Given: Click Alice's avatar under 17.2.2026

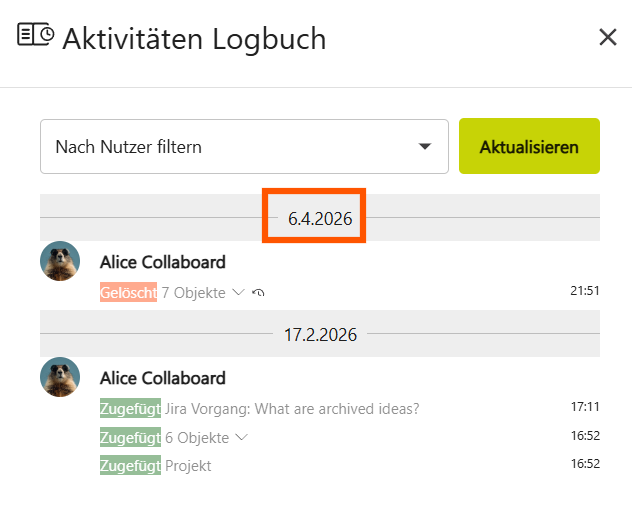Looking at the screenshot, I should click(x=60, y=377).
